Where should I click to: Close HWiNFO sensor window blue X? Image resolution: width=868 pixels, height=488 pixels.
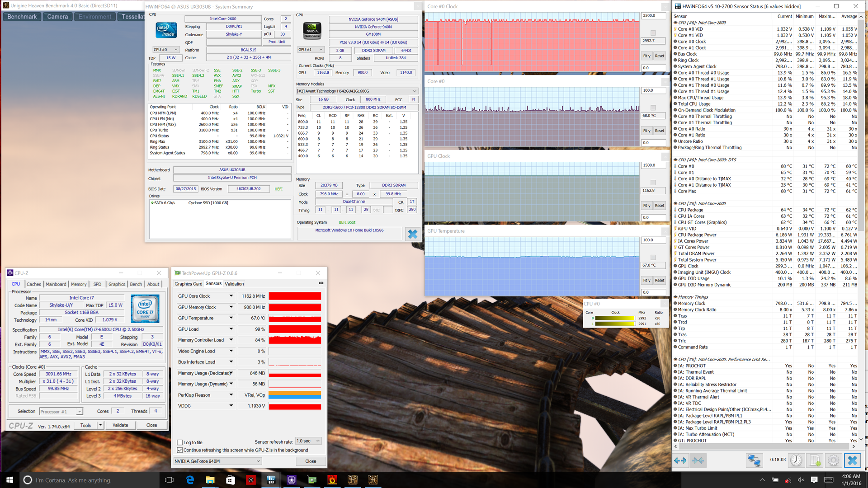tap(852, 460)
